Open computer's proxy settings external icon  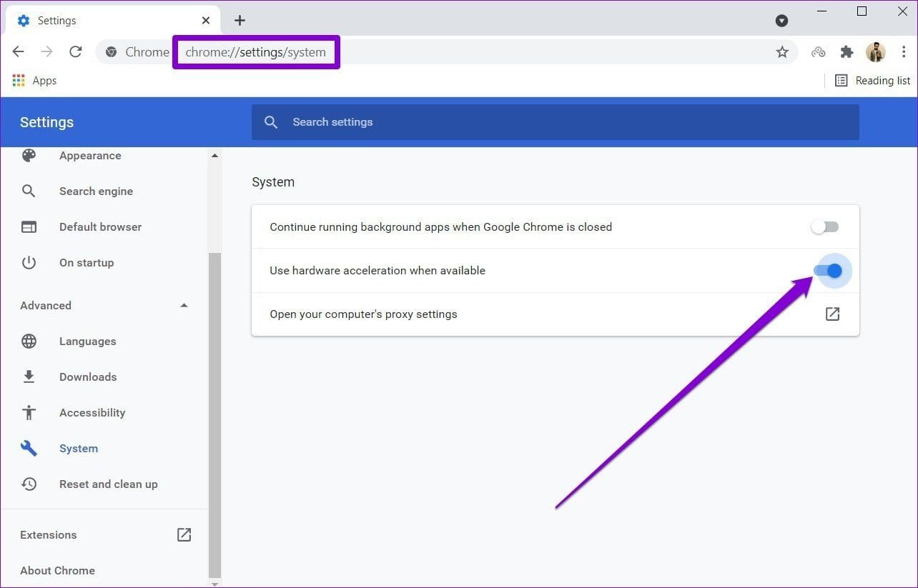[832, 314]
